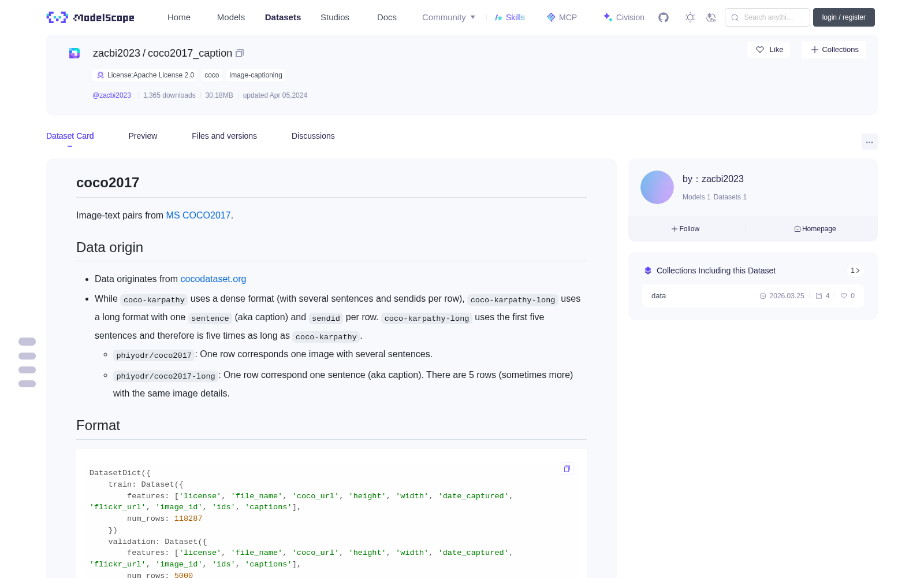This screenshot has width=924, height=578.
Task: Jump to last section via side outline marker
Action: (27, 384)
